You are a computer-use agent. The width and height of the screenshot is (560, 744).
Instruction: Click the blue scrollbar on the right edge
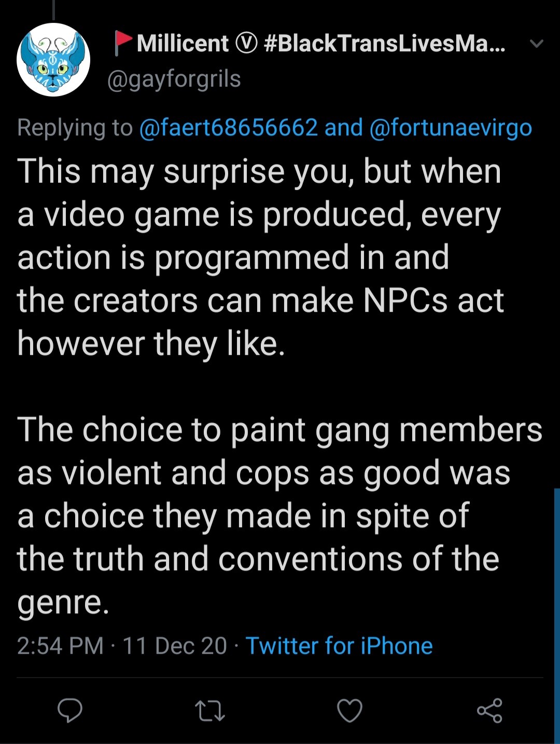[557, 612]
